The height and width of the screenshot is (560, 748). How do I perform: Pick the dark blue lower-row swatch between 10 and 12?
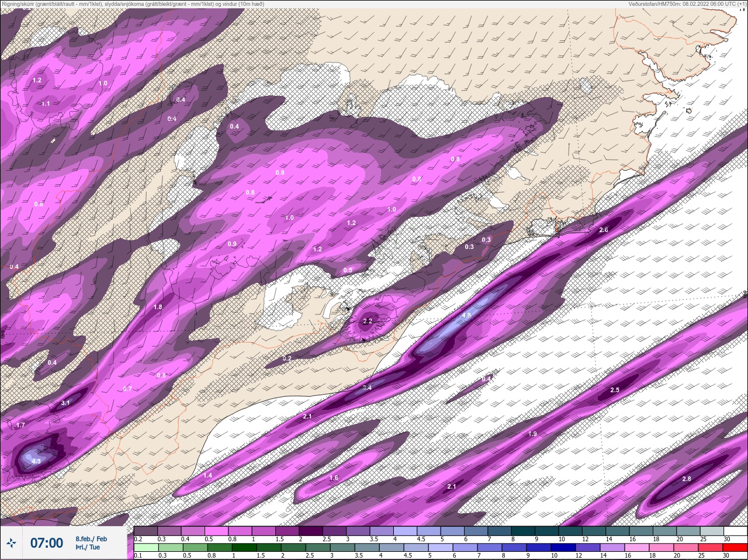click(563, 548)
